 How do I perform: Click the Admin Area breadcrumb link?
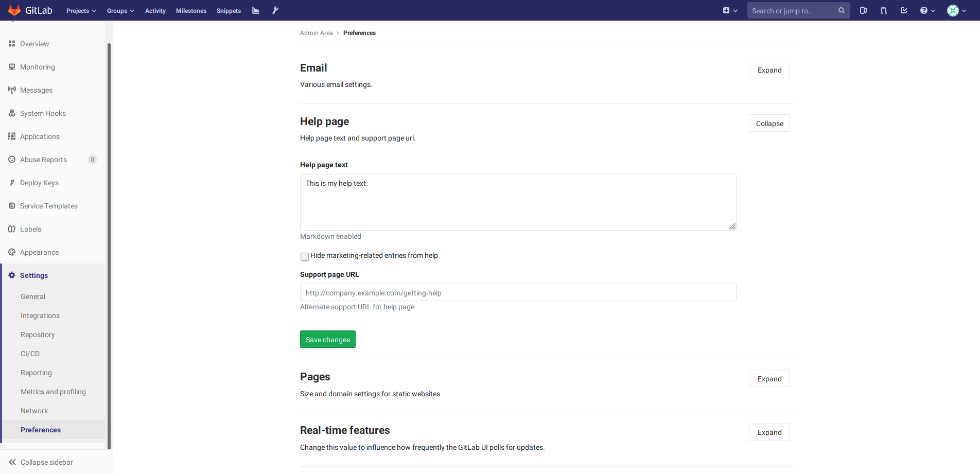[316, 33]
